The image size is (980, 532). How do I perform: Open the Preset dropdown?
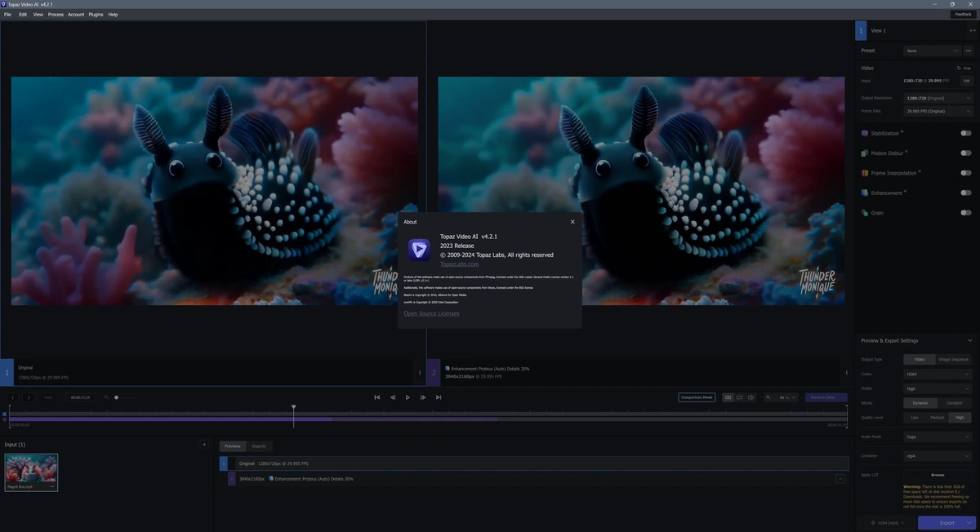tap(932, 51)
